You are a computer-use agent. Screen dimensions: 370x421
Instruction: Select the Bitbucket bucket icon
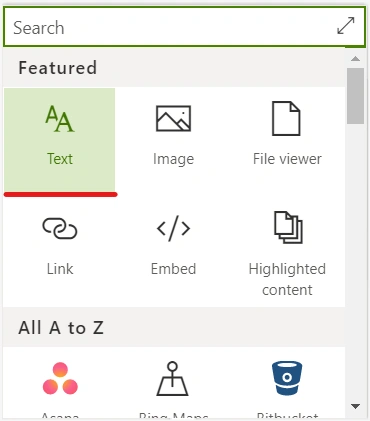point(287,378)
